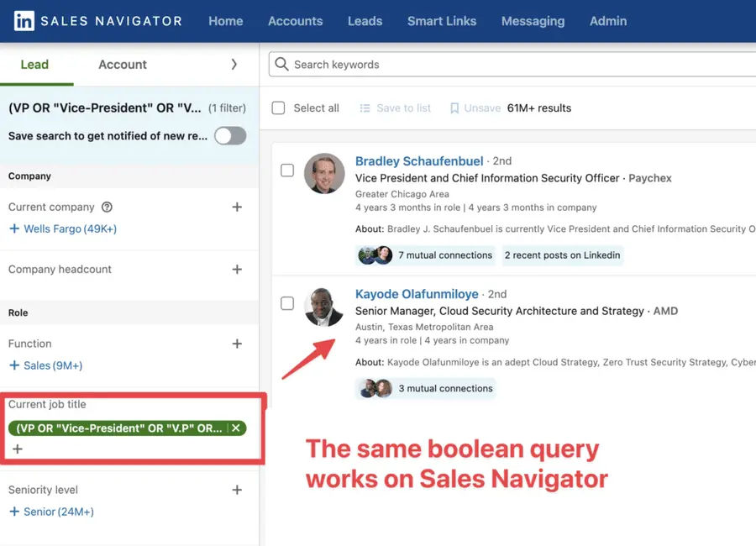The image size is (756, 546).
Task: Open Kayode Olafunmiloye's profile photo
Action: pyautogui.click(x=323, y=307)
